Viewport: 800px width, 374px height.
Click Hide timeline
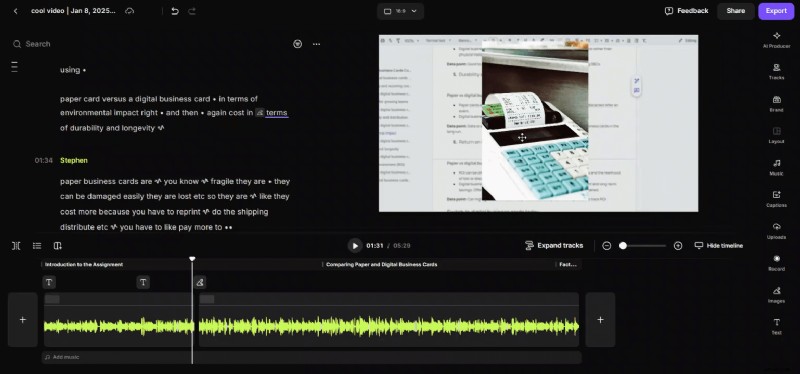click(x=718, y=245)
